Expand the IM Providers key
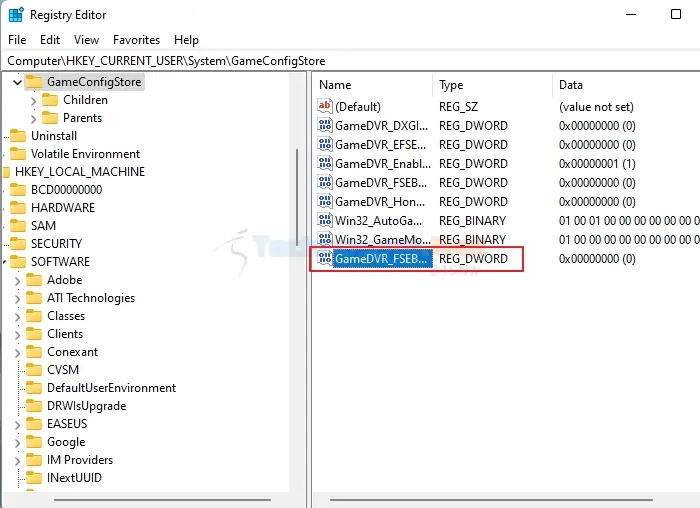 pyautogui.click(x=17, y=460)
